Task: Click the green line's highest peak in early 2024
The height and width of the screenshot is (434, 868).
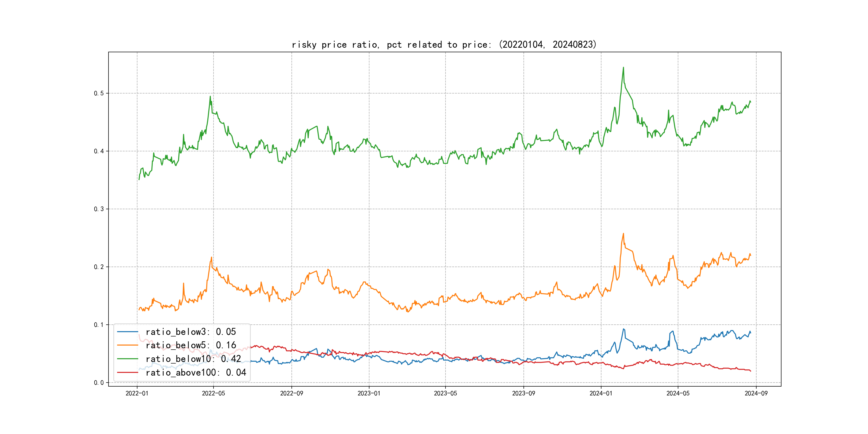Action: (x=623, y=68)
